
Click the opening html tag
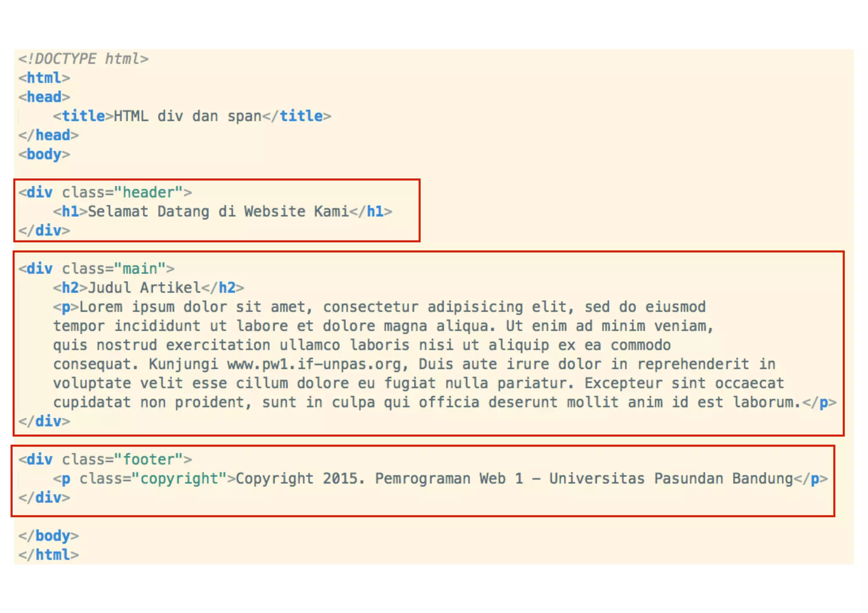point(44,78)
